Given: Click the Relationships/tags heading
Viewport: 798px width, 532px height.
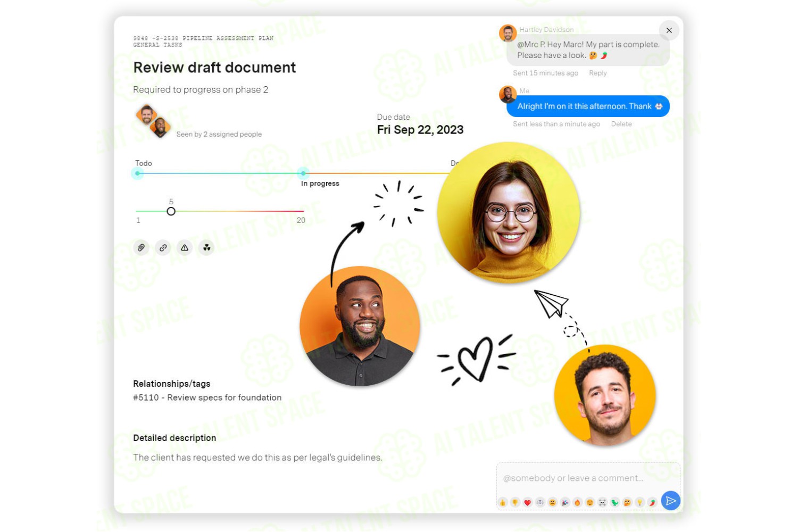Looking at the screenshot, I should [x=172, y=384].
